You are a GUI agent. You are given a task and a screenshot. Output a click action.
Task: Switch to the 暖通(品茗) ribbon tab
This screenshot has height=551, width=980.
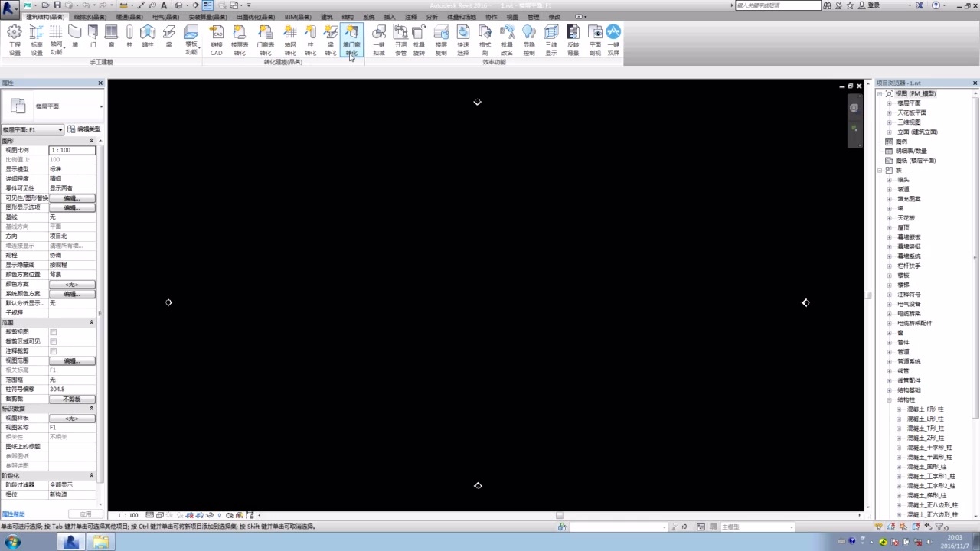129,17
